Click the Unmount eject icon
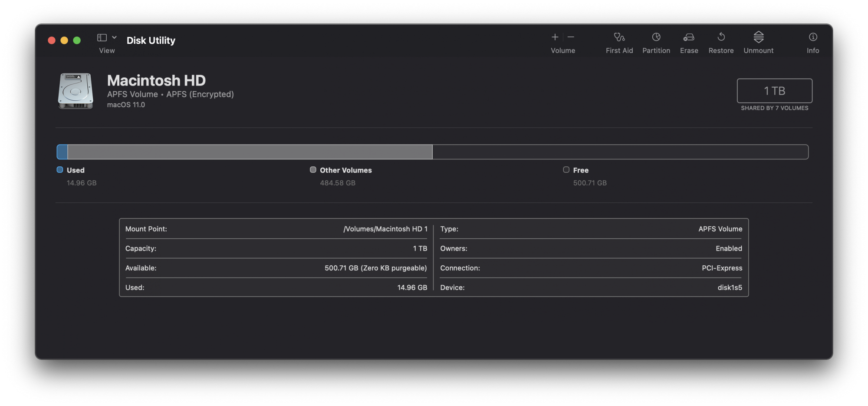The image size is (868, 406). click(758, 37)
